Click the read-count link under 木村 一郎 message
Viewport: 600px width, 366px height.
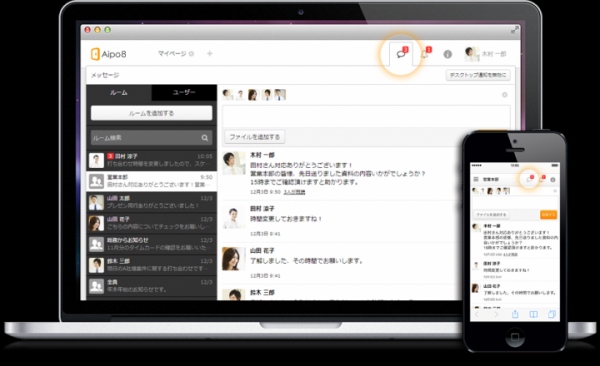coord(294,192)
